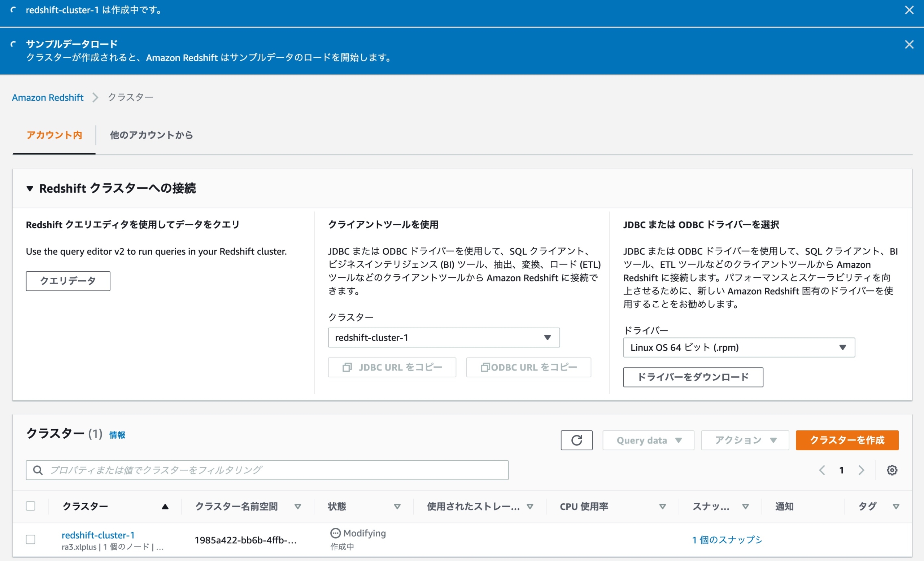The height and width of the screenshot is (561, 924).
Task: Focus the cluster filter search field
Action: pyautogui.click(x=267, y=470)
